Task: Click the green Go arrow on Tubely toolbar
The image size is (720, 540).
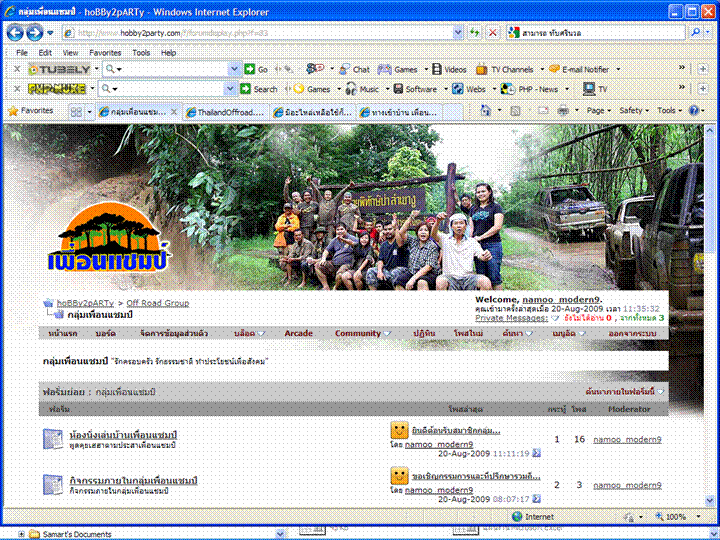Action: (x=250, y=69)
